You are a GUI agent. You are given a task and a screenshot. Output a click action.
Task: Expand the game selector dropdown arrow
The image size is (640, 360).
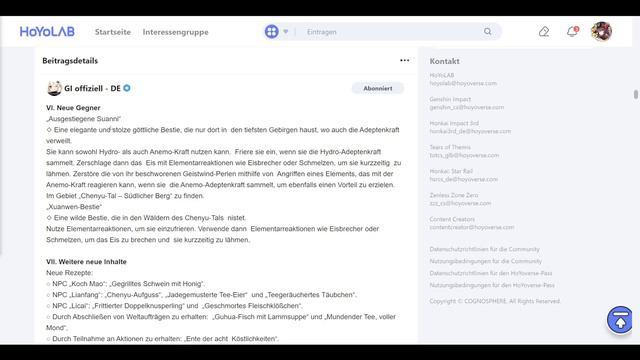[286, 31]
